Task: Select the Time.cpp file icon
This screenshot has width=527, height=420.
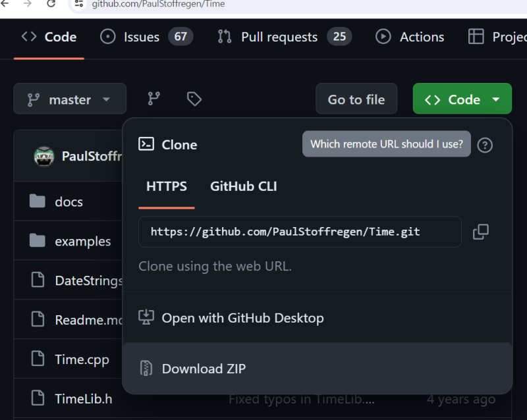Action: click(x=37, y=359)
